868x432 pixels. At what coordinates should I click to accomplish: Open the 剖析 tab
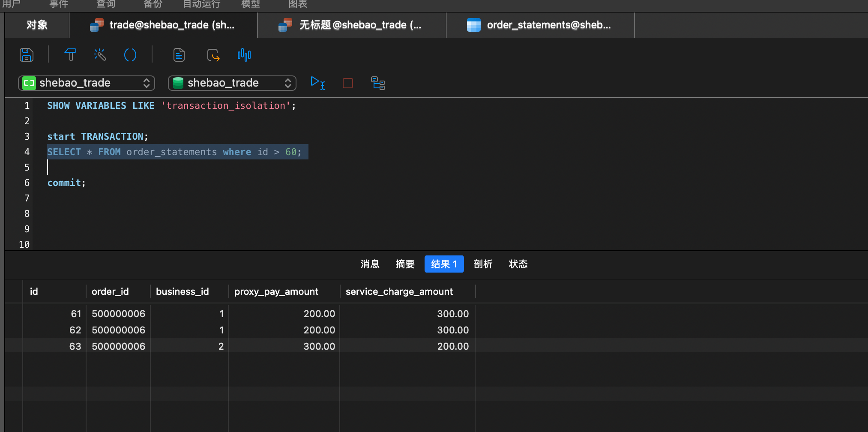(483, 264)
